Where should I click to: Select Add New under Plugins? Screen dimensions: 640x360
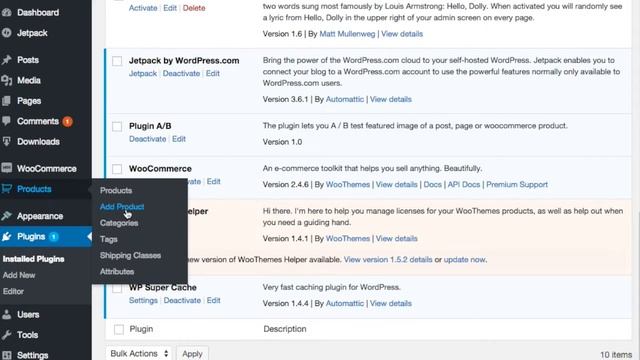point(19,275)
